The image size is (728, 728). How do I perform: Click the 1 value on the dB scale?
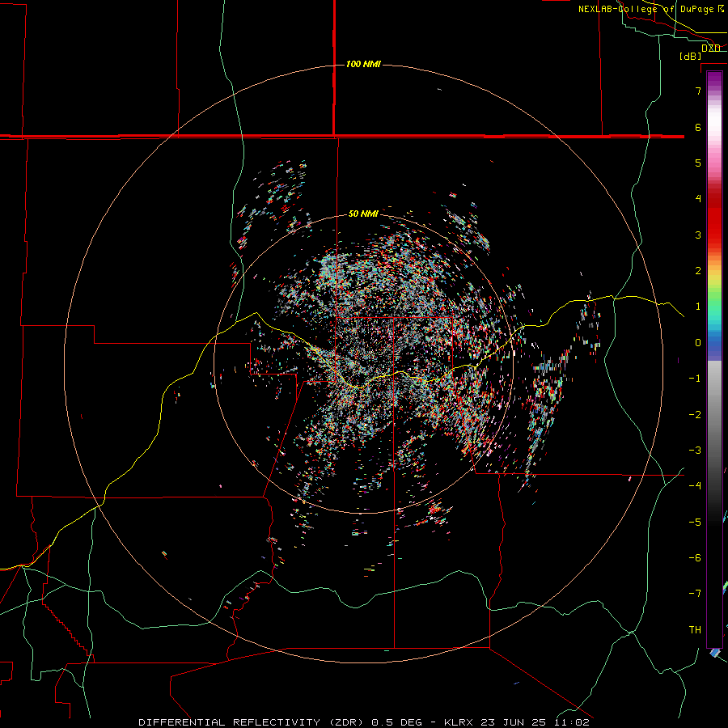698,307
